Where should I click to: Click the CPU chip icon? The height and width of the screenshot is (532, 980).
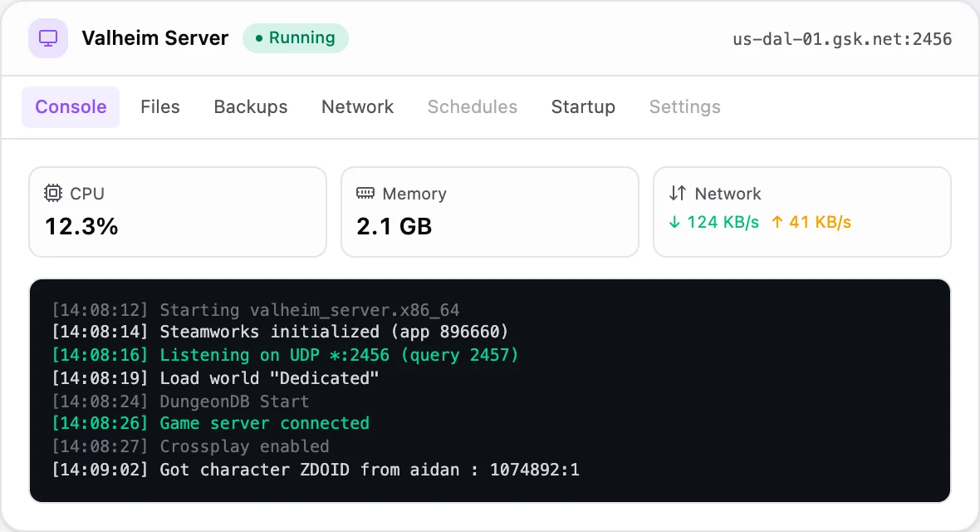pos(53,193)
